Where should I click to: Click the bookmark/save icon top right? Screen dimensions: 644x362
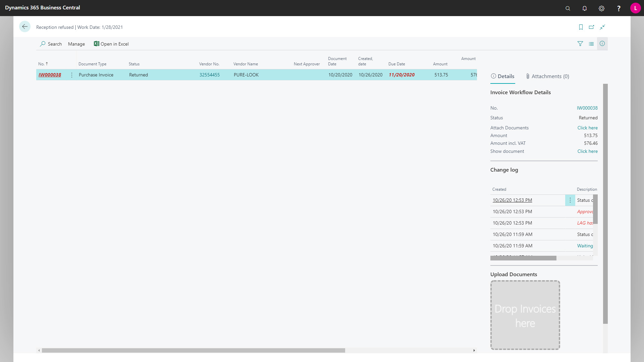tap(581, 27)
